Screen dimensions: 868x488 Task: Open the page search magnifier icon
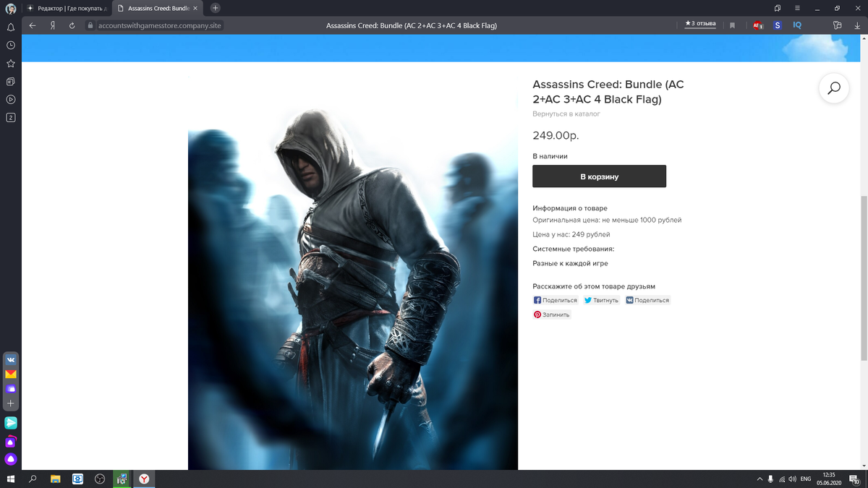tap(833, 87)
